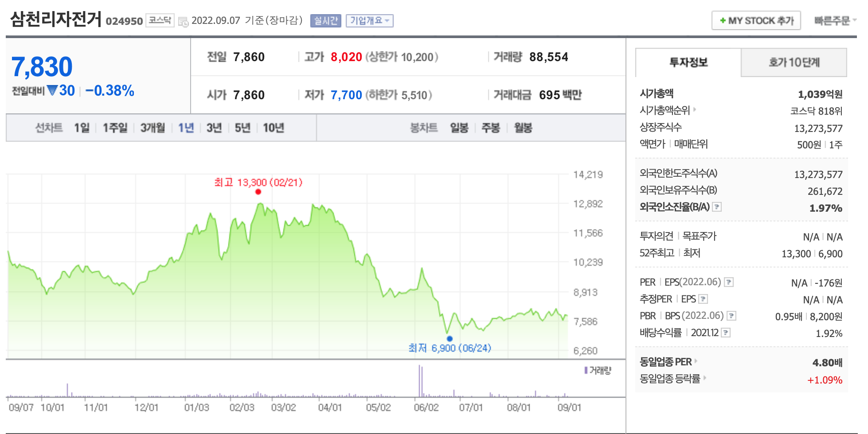Click the 거래대금 value 695 백만

560,95
